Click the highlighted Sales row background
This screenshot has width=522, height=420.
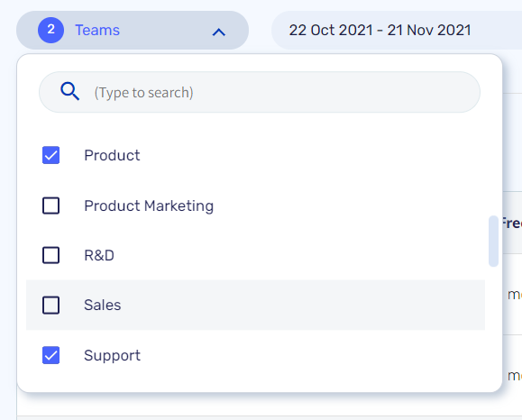click(x=255, y=306)
